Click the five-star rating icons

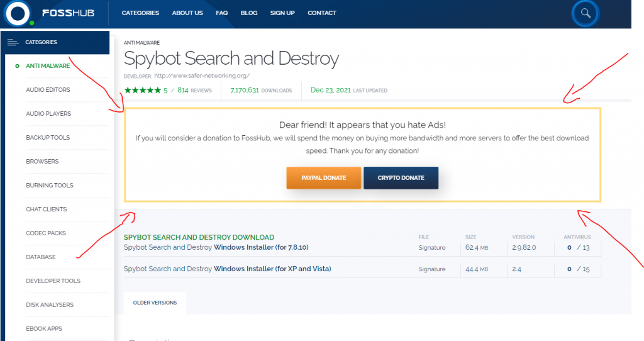click(143, 90)
